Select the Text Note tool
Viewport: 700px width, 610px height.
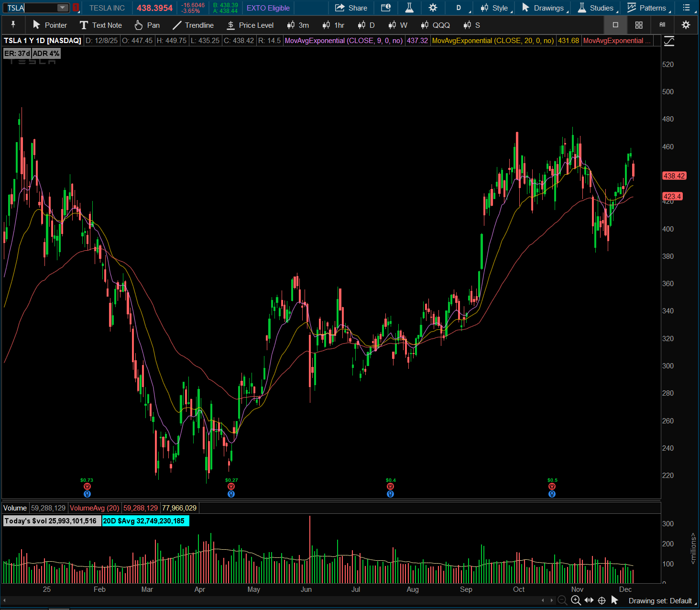(x=101, y=25)
